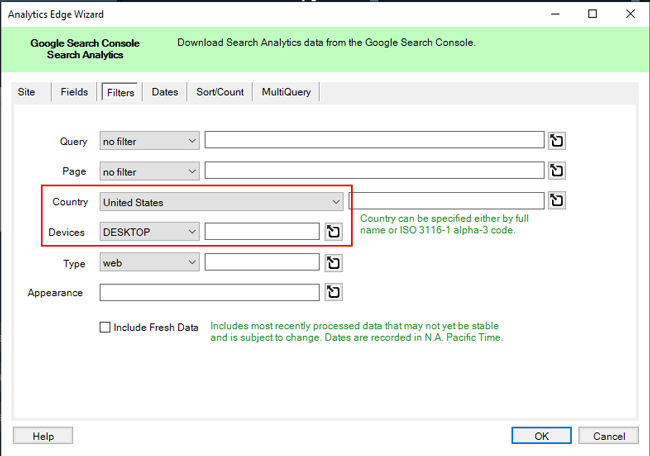Viewport: 650px width, 456px height.
Task: Click the cell reference icon beside Query field
Action: [557, 141]
